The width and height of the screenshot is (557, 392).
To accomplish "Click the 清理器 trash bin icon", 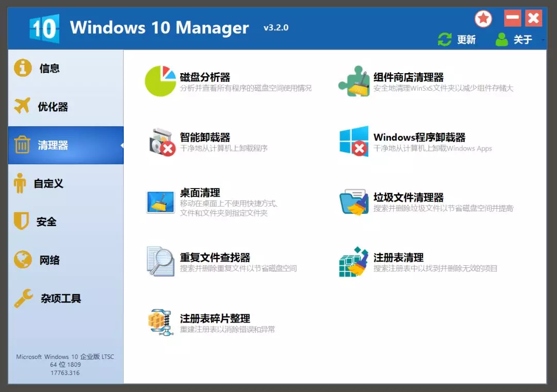I will pos(22,145).
